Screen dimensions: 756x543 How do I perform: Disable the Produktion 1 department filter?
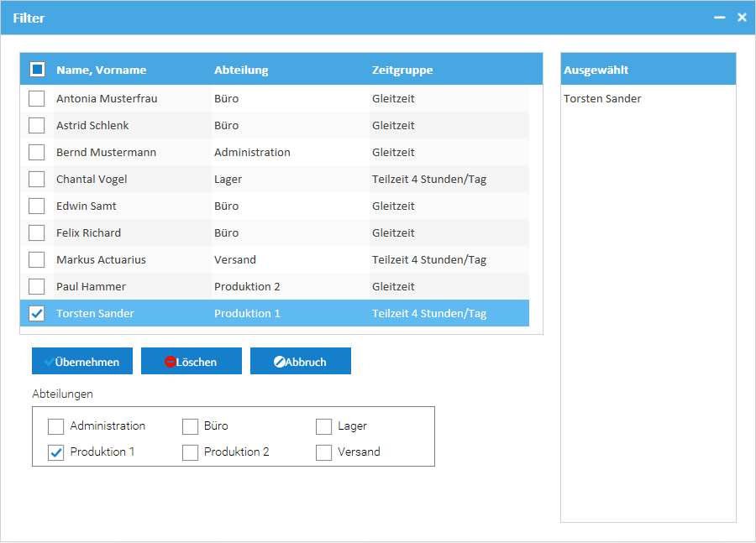tap(56, 452)
